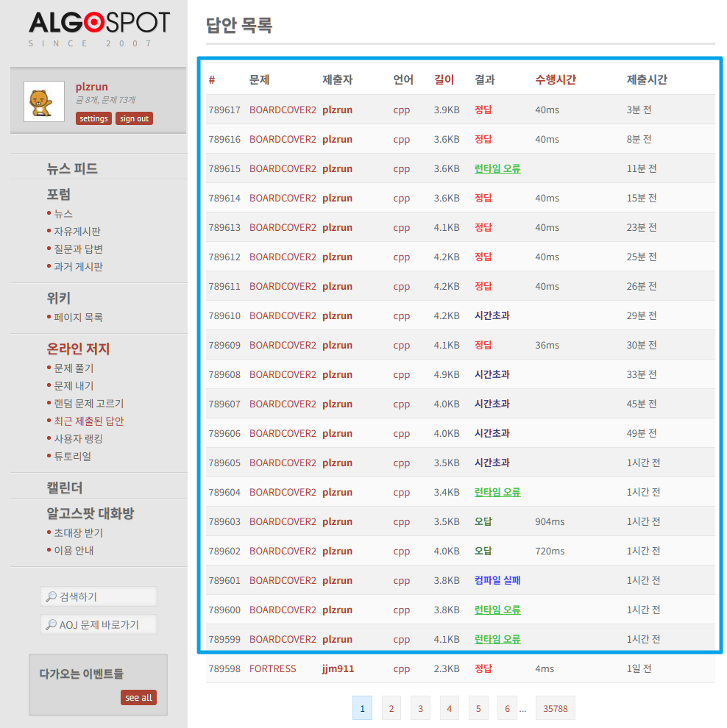Open 사용자 랭킹 page
The width and height of the screenshot is (727, 728).
pyautogui.click(x=78, y=439)
